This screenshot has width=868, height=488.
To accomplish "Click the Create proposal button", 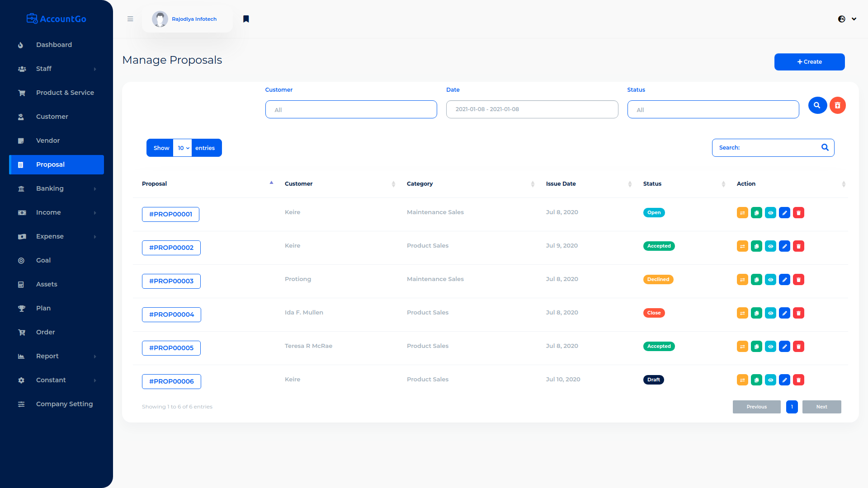I will pyautogui.click(x=809, y=62).
